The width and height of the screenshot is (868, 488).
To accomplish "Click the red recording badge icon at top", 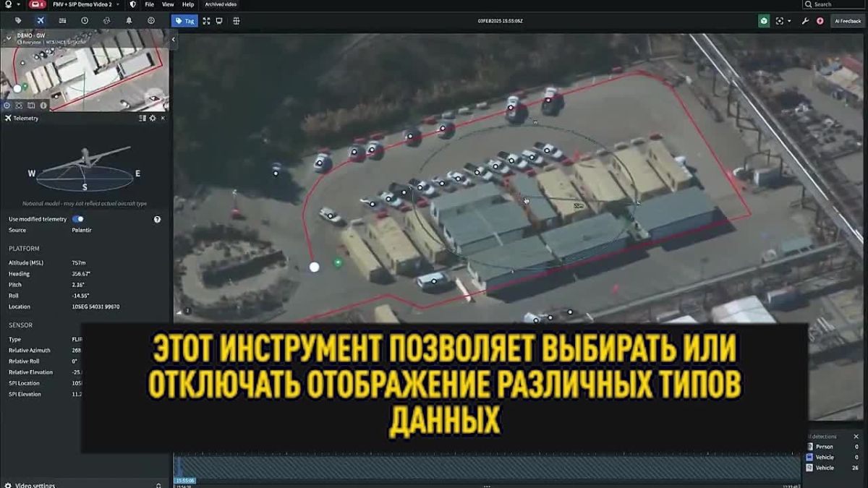I will [x=36, y=4].
